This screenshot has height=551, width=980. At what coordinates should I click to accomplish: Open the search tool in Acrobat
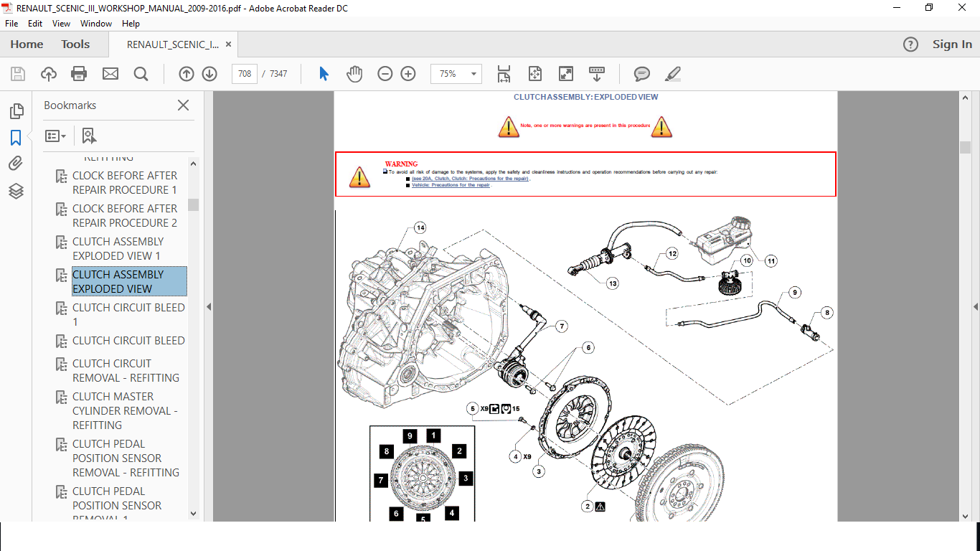(x=141, y=74)
